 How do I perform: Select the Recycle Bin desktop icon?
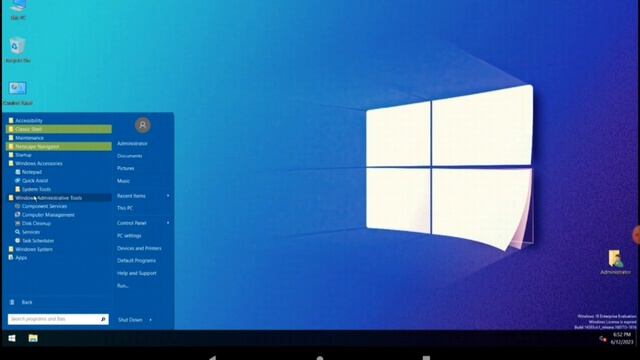click(18, 50)
